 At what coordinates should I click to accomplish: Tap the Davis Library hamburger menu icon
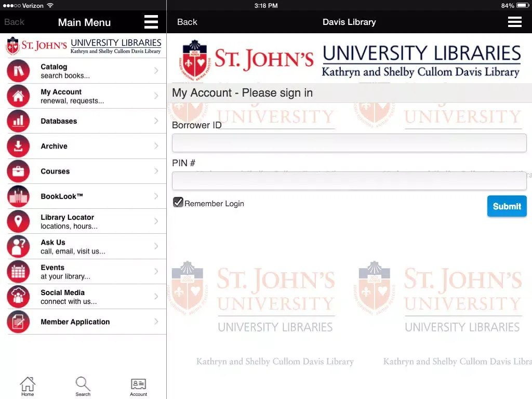[x=515, y=22]
